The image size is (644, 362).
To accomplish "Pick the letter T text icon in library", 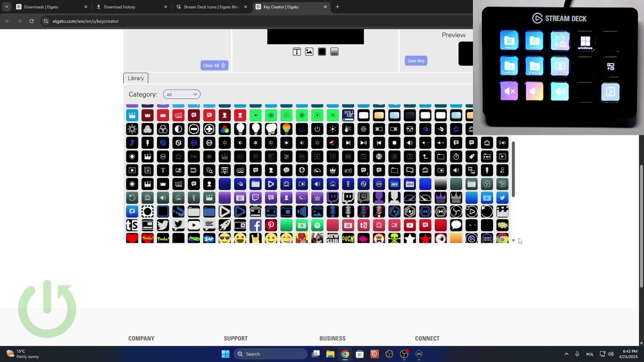I will pyautogui.click(x=163, y=170).
